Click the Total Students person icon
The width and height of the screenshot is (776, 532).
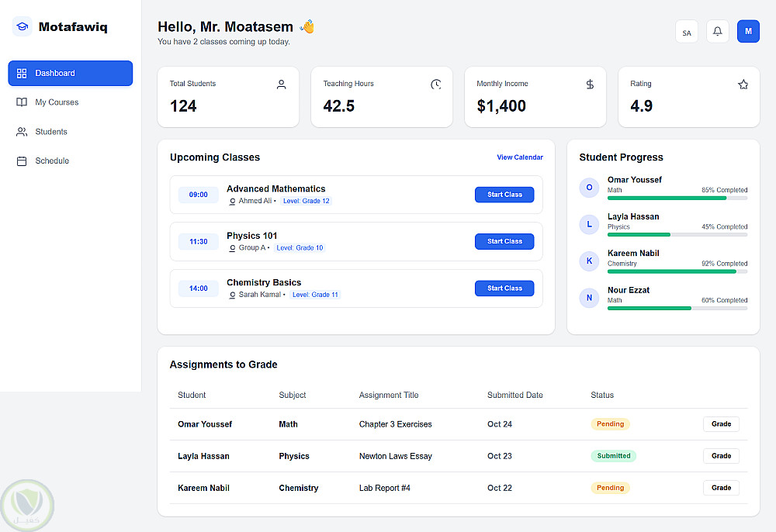[282, 85]
